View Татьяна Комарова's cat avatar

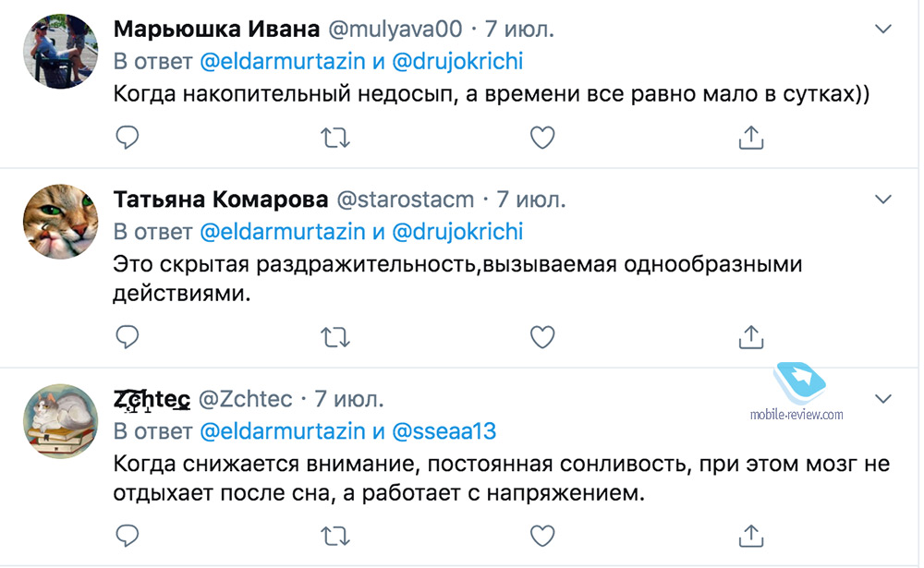(61, 222)
